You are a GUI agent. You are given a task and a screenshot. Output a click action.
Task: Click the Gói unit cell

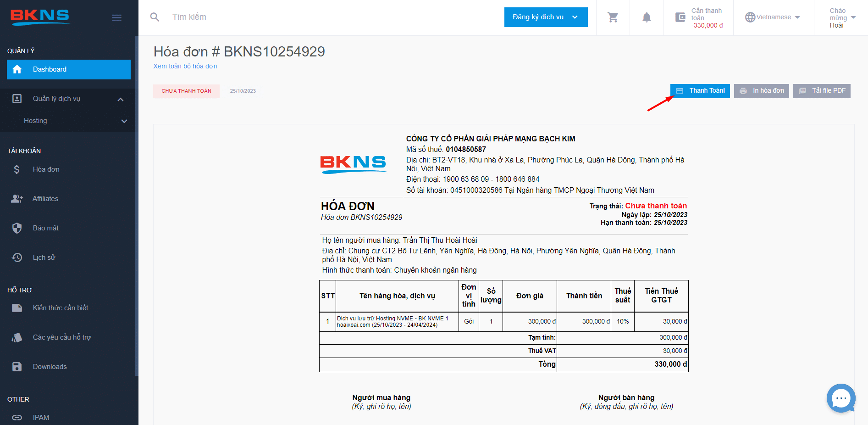coord(469,322)
